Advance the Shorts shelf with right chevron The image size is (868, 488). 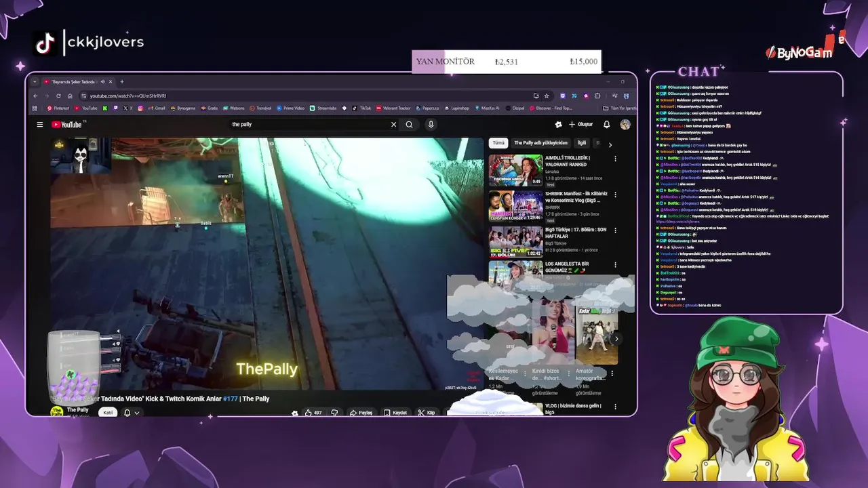(x=616, y=339)
